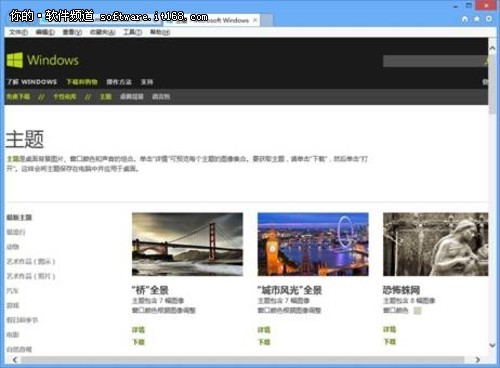
Task: Open the 帮助(H) menu
Action: (160, 32)
